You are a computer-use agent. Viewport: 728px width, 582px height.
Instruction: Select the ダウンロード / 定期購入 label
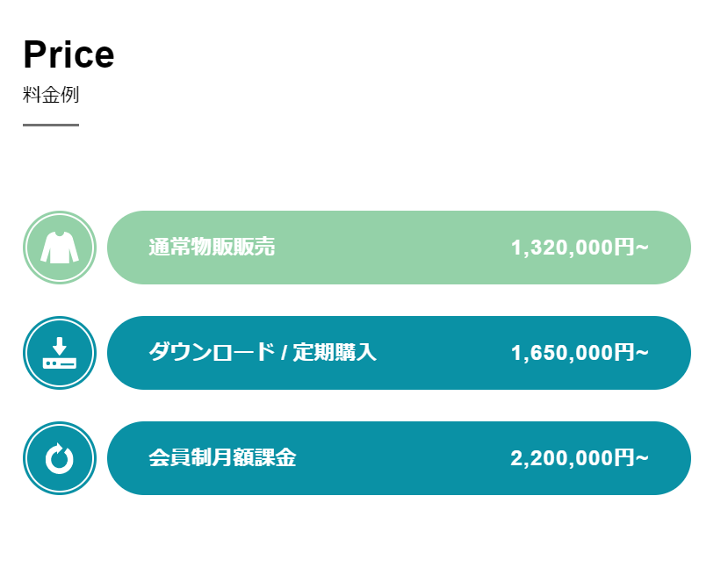pyautogui.click(x=263, y=352)
